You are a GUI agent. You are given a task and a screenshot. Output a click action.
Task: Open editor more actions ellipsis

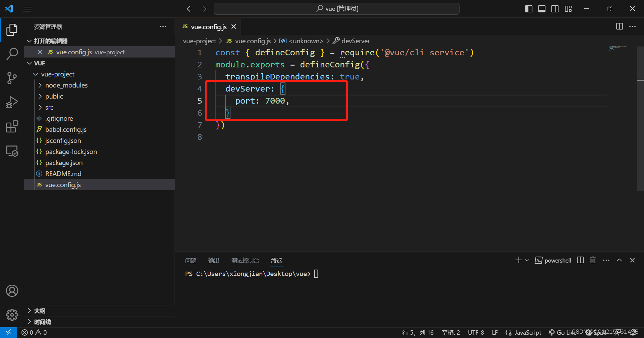point(633,26)
